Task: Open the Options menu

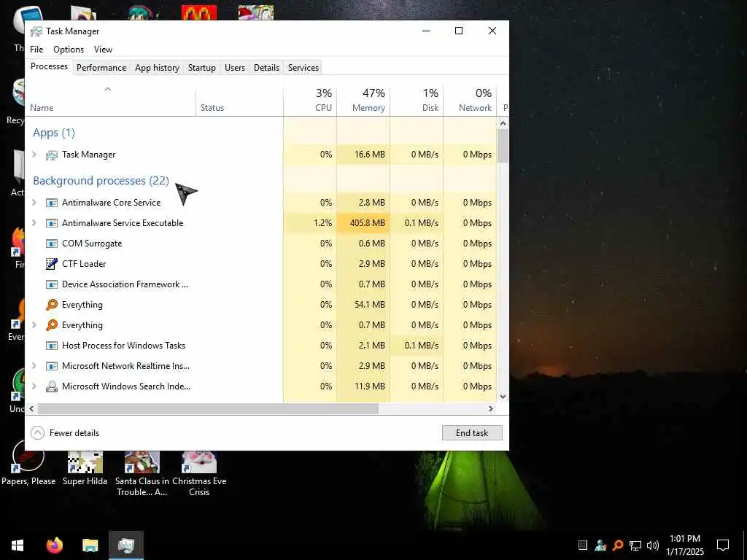Action: click(69, 50)
